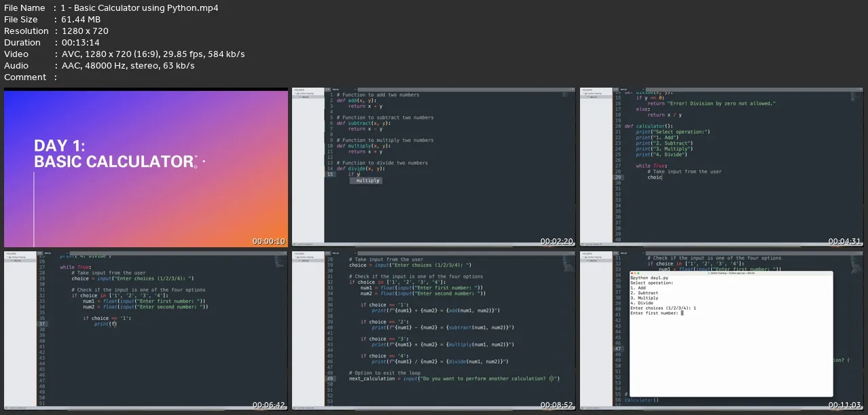Click the Resolution value 1280 x 720

click(84, 31)
